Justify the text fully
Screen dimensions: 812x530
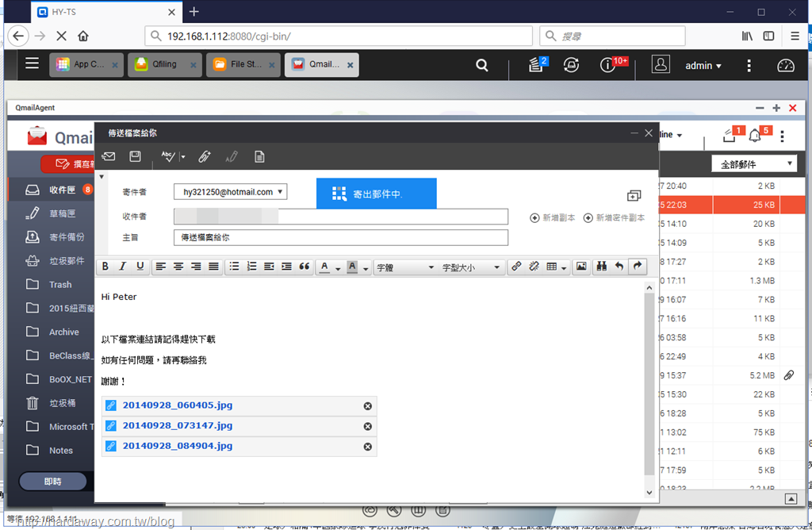click(213, 267)
